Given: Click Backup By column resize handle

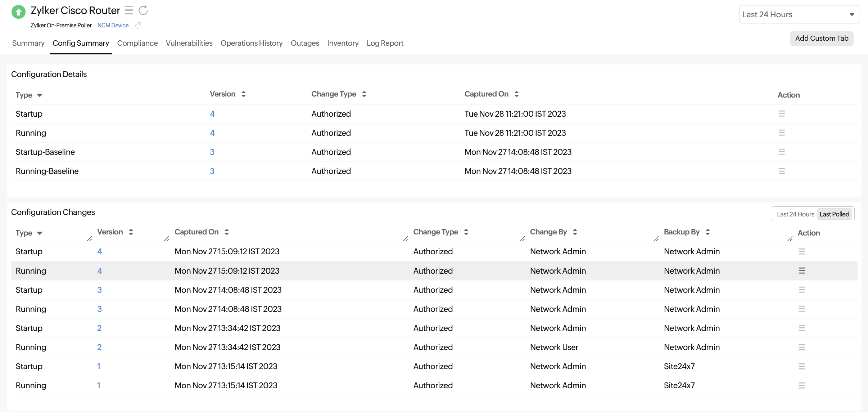Looking at the screenshot, I should [x=790, y=239].
